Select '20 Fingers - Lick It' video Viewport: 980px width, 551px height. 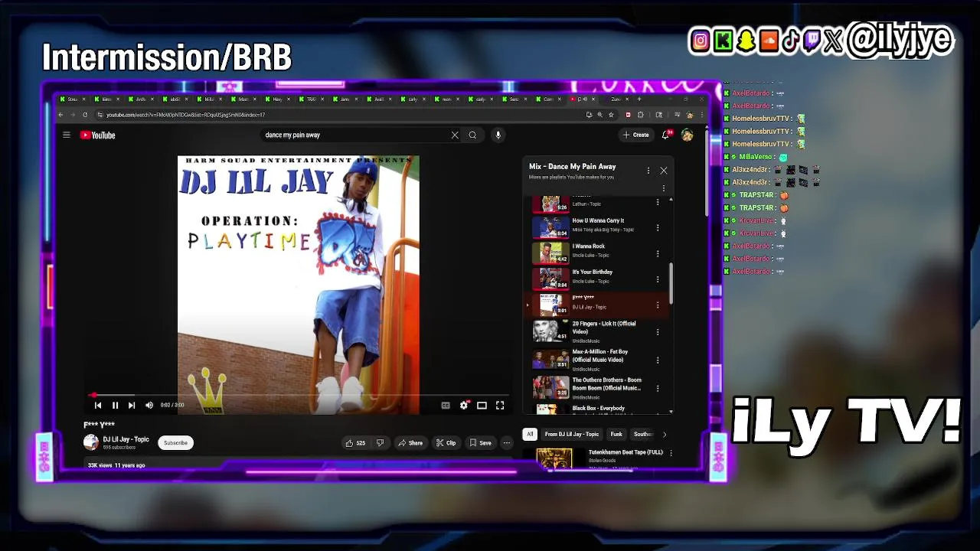[x=604, y=328]
